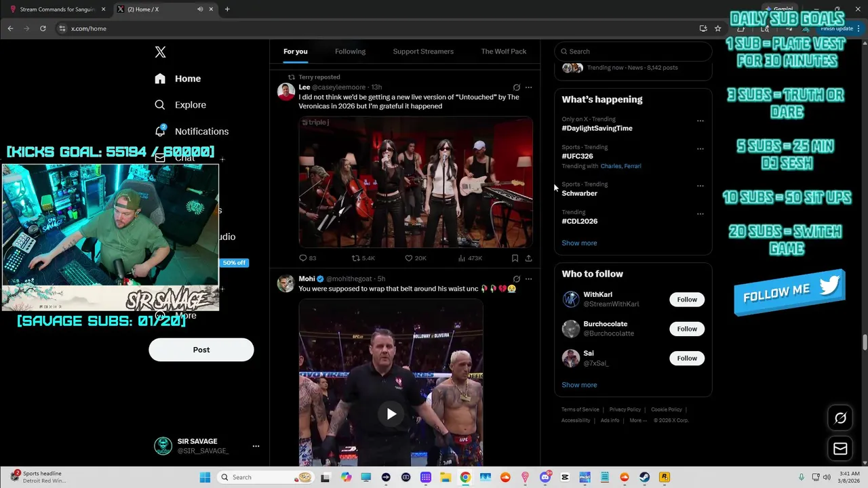Follow WithKarl

tap(687, 300)
